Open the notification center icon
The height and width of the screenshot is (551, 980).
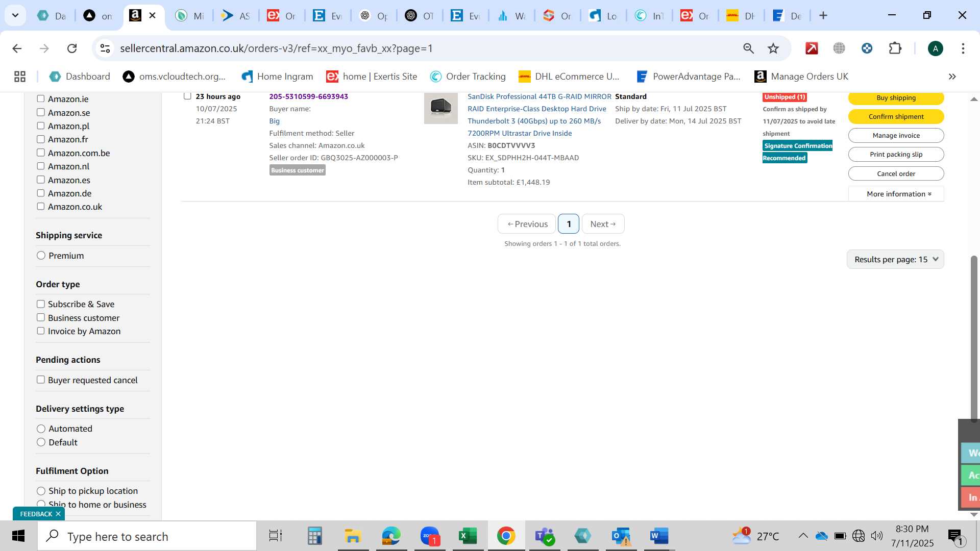[x=955, y=536]
